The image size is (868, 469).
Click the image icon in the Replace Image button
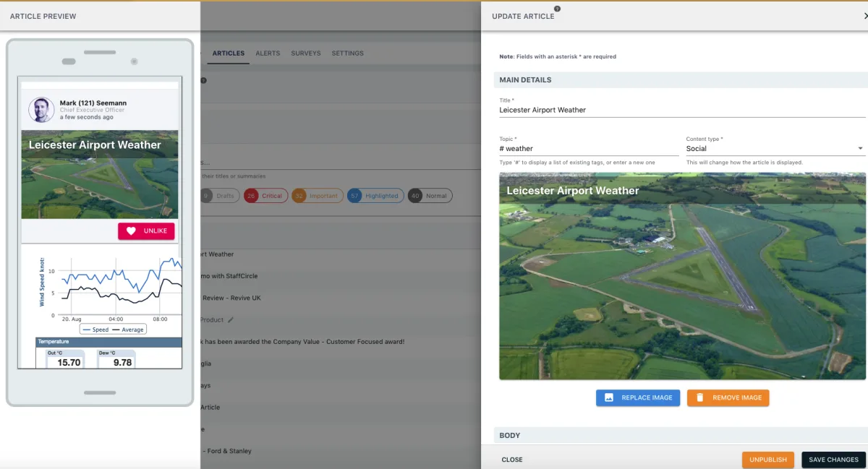pos(609,397)
